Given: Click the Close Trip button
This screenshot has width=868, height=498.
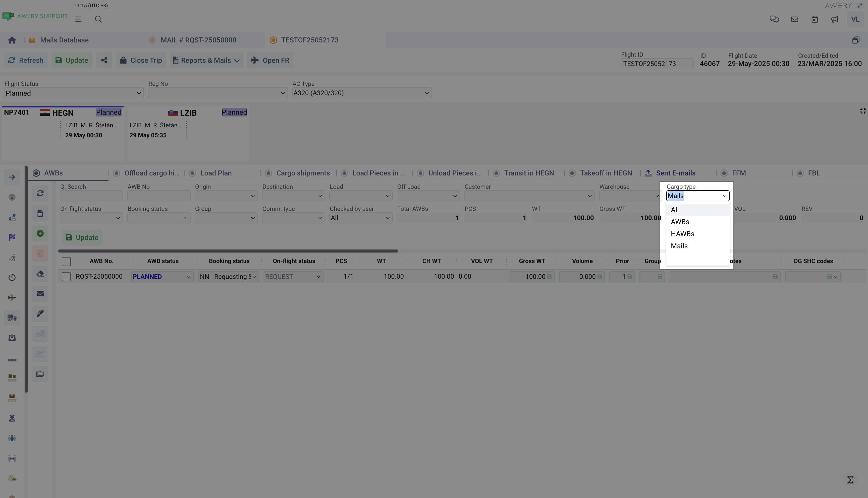Looking at the screenshot, I should pyautogui.click(x=141, y=60).
